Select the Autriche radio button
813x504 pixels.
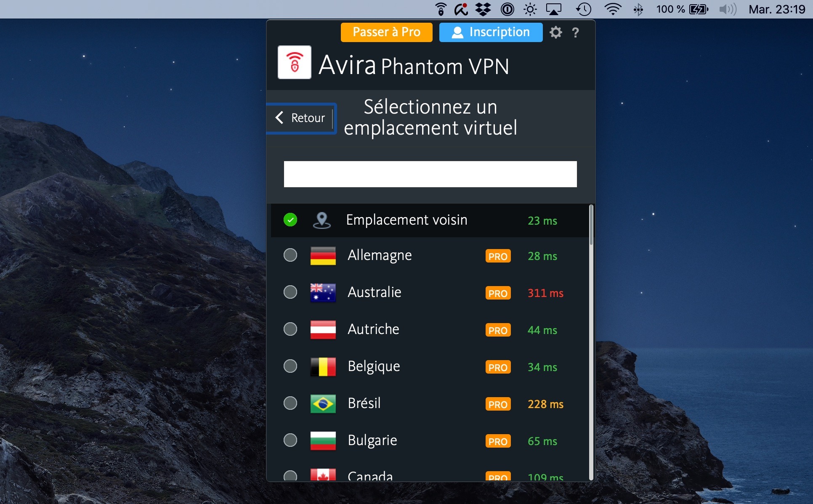290,329
